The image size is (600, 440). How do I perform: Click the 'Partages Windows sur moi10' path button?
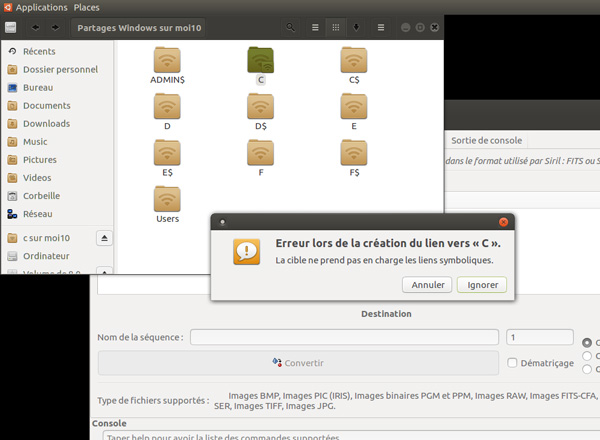[x=139, y=28]
